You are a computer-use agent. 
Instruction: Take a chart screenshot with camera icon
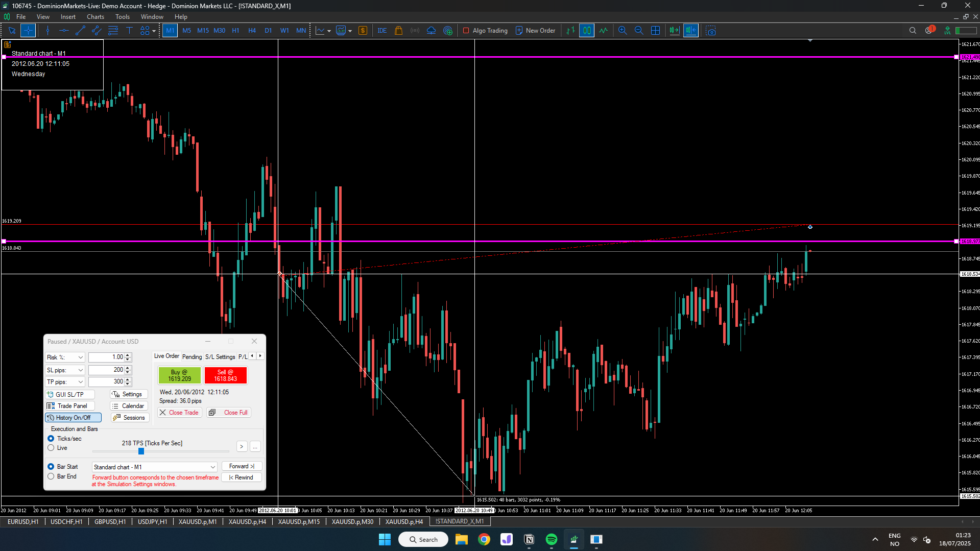click(x=711, y=31)
